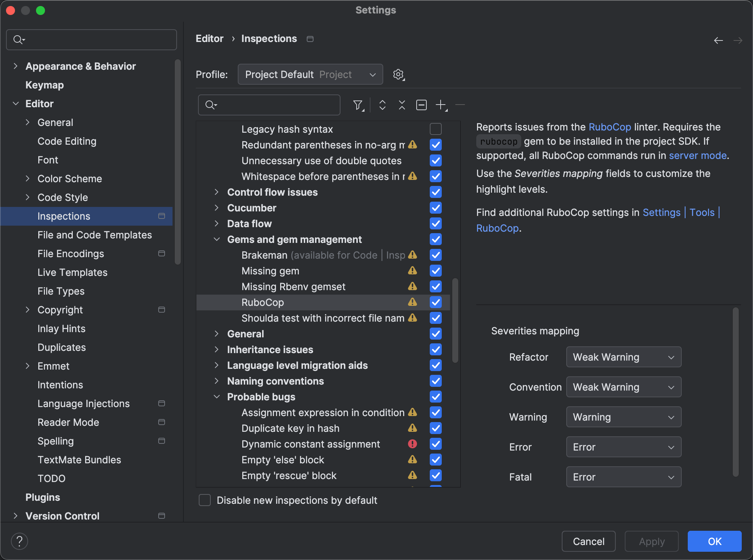
Task: Click the add inspection plus icon
Action: click(x=441, y=105)
